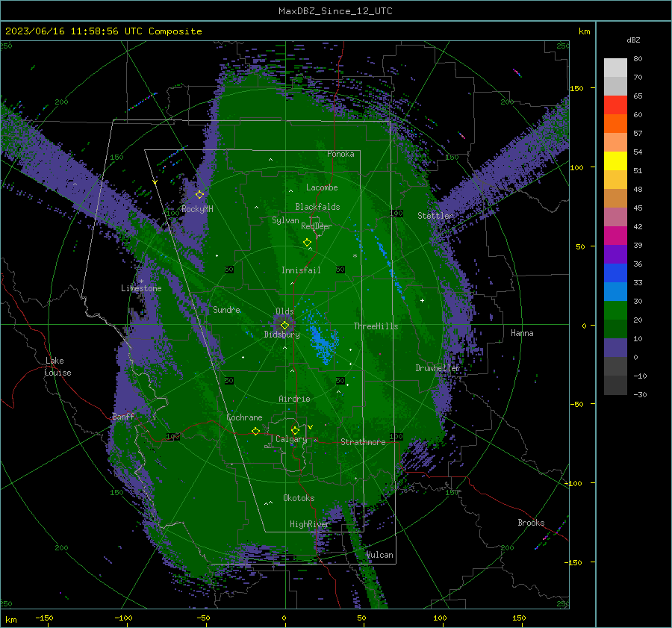Click the Innisfail label
Image resolution: width=672 pixels, height=628 pixels.
301,270
